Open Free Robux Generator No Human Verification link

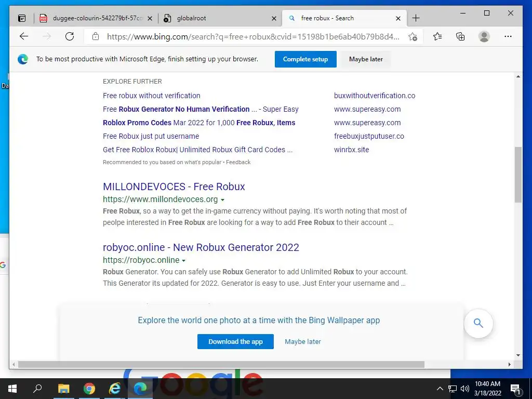tap(201, 109)
